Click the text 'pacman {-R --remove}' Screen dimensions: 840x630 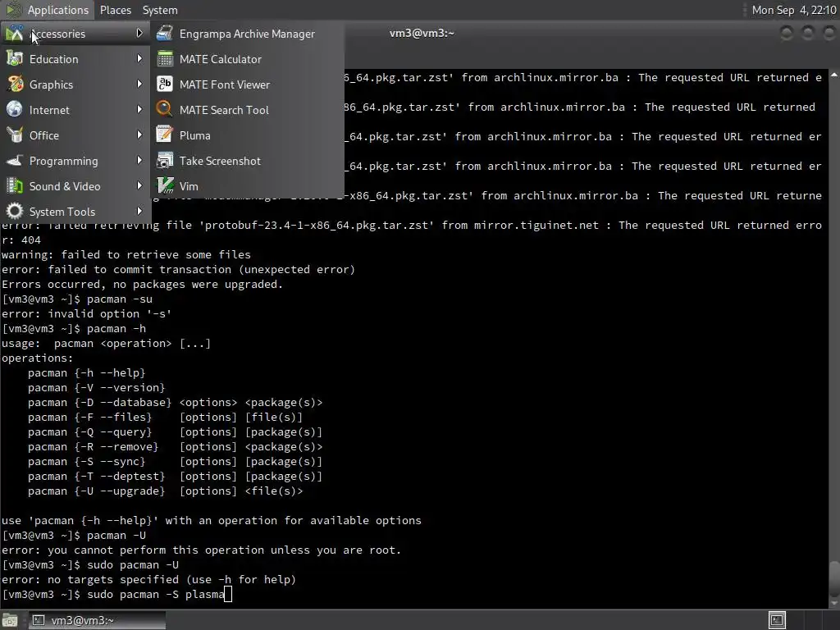coord(94,446)
